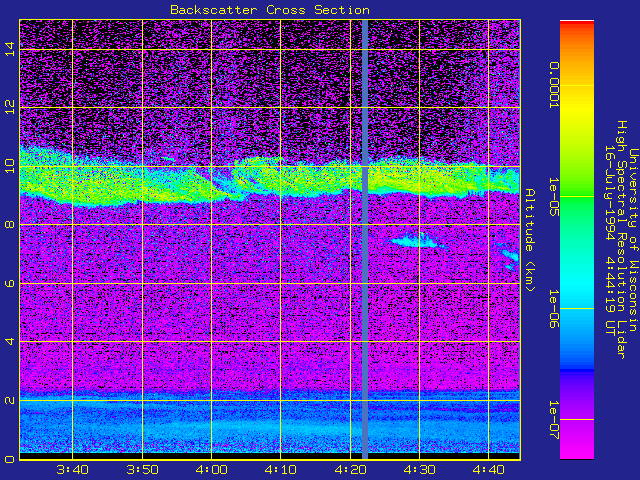Image resolution: width=640 pixels, height=480 pixels.
Task: Click the altitude 6 axis label
Action: 10,283
